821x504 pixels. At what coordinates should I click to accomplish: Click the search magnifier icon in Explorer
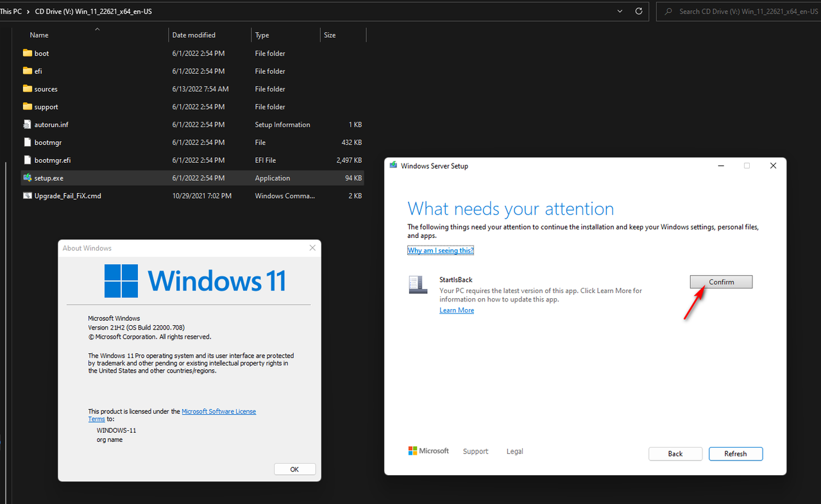pos(669,12)
